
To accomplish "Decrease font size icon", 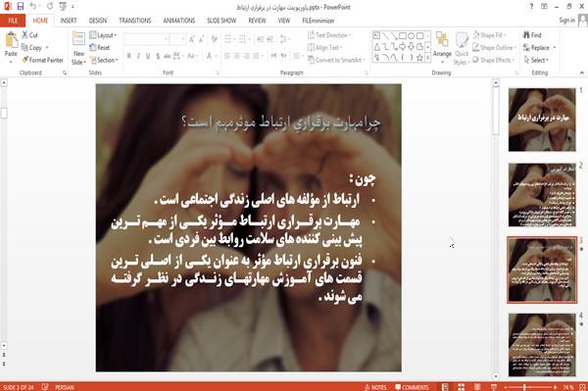I will click(202, 39).
